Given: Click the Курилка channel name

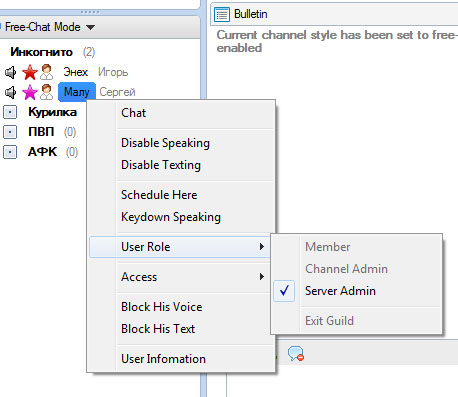Looking at the screenshot, I should 53,112.
